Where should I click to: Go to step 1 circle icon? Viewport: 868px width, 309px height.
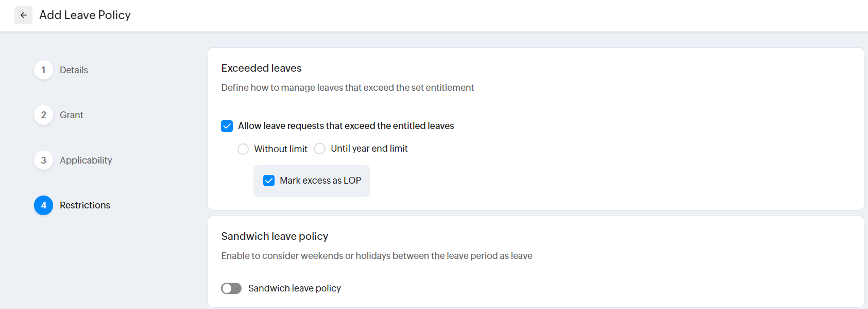click(44, 70)
